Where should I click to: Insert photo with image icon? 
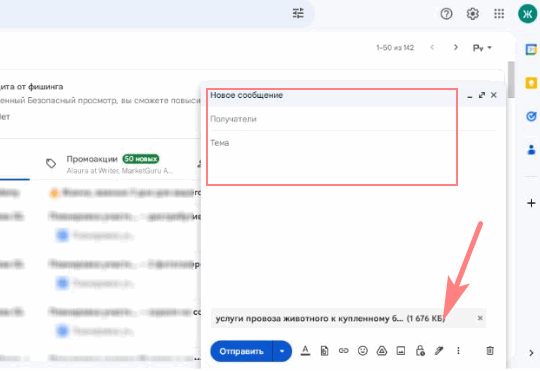click(401, 351)
